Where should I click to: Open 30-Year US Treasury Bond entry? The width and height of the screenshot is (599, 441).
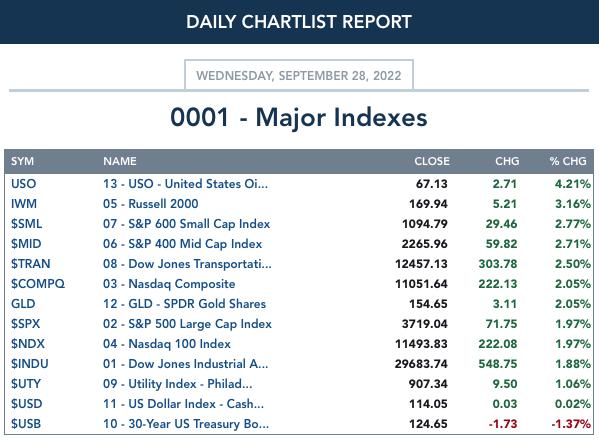186,424
